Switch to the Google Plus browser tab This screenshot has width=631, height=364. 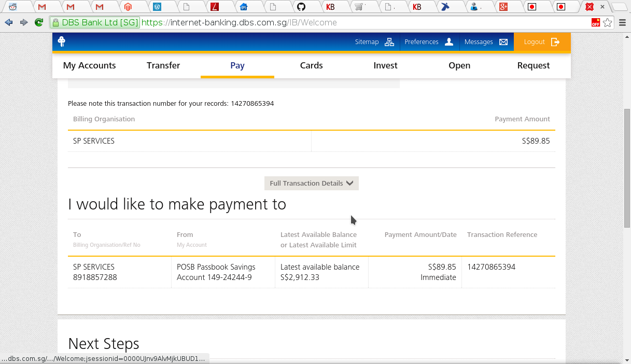[502, 7]
